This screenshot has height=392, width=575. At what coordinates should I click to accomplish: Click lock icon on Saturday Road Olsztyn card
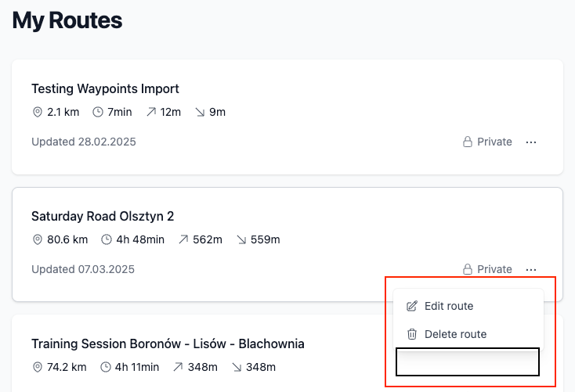click(x=468, y=269)
